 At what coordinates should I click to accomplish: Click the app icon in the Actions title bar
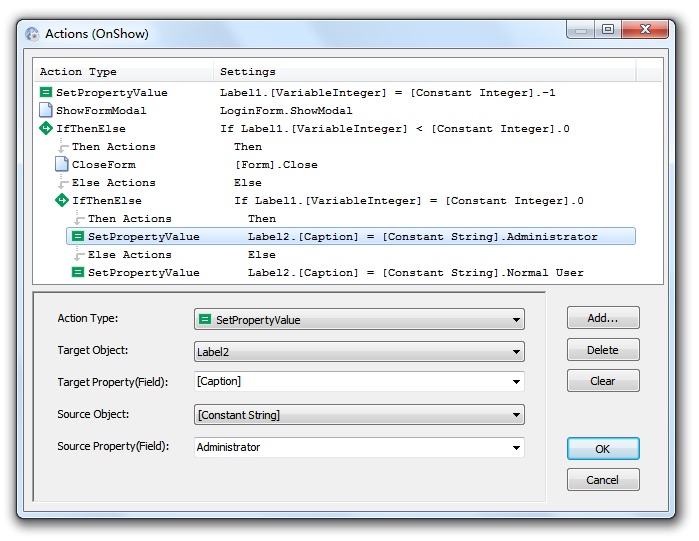pyautogui.click(x=32, y=34)
